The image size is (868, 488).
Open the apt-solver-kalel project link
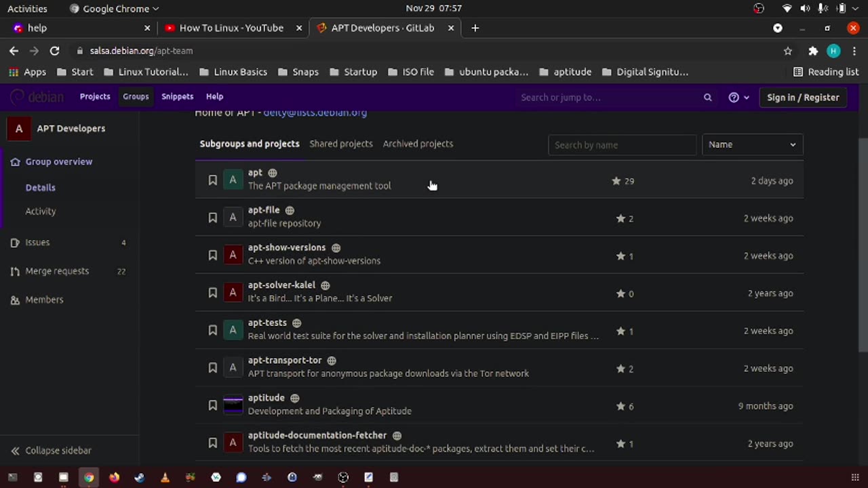[281, 285]
